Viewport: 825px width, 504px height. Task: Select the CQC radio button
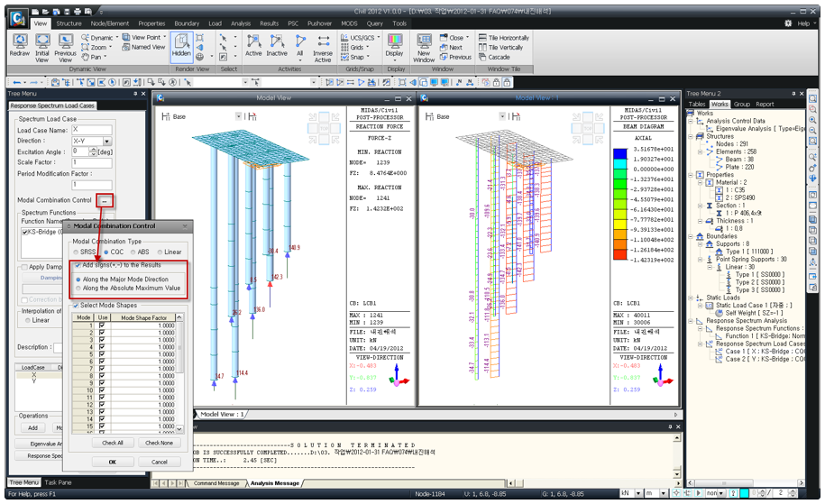(x=106, y=252)
